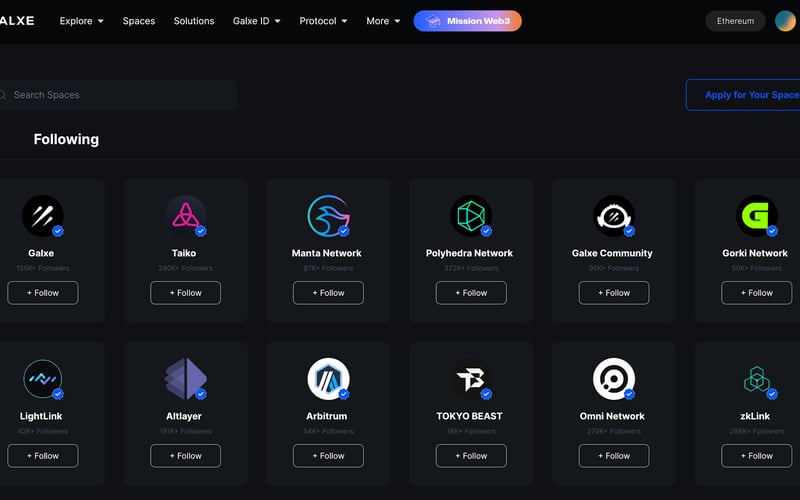The height and width of the screenshot is (500, 800).
Task: Click the Taiko space name
Action: click(184, 253)
